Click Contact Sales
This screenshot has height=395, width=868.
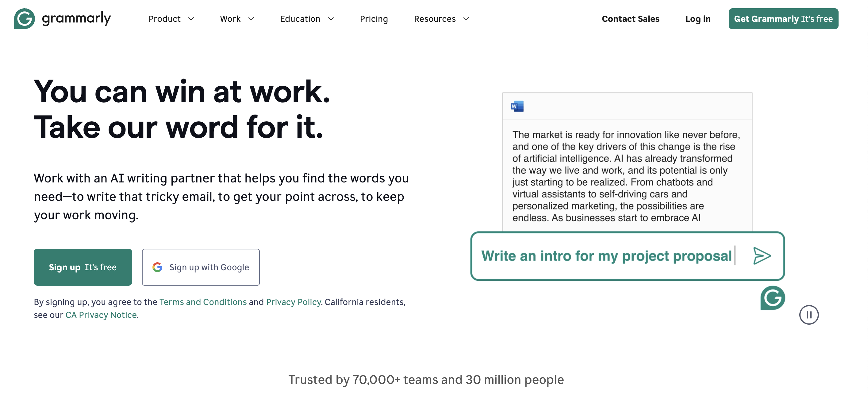coord(630,19)
